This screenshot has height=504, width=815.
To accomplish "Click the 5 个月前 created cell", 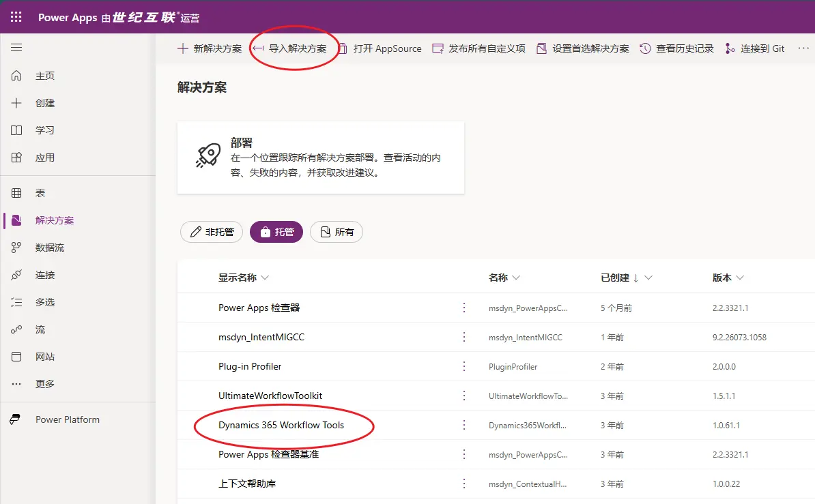I will [x=616, y=308].
